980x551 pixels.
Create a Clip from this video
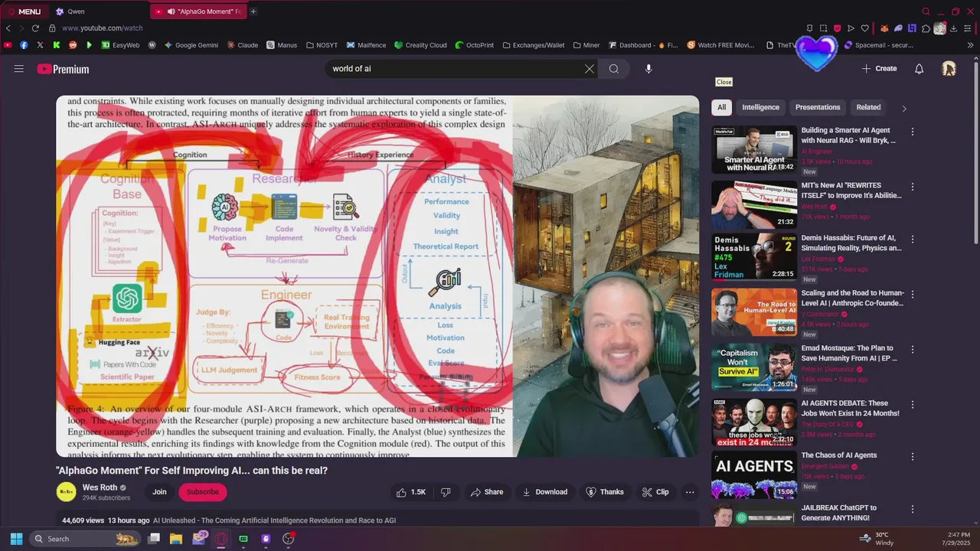click(x=655, y=492)
